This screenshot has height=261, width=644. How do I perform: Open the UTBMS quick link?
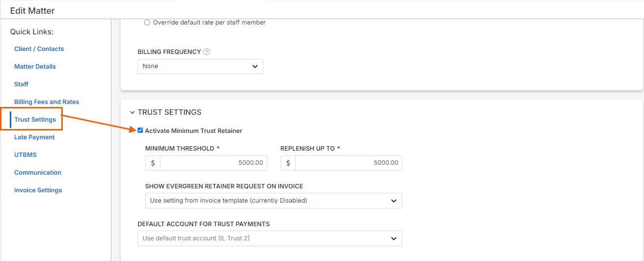tap(26, 155)
